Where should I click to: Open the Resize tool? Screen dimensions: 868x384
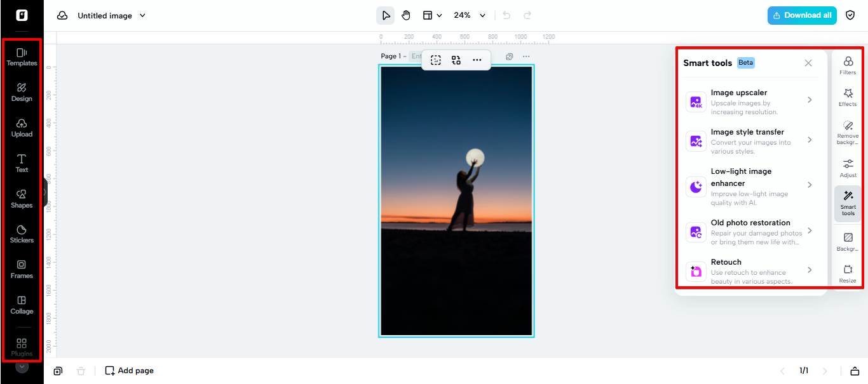[x=848, y=274]
